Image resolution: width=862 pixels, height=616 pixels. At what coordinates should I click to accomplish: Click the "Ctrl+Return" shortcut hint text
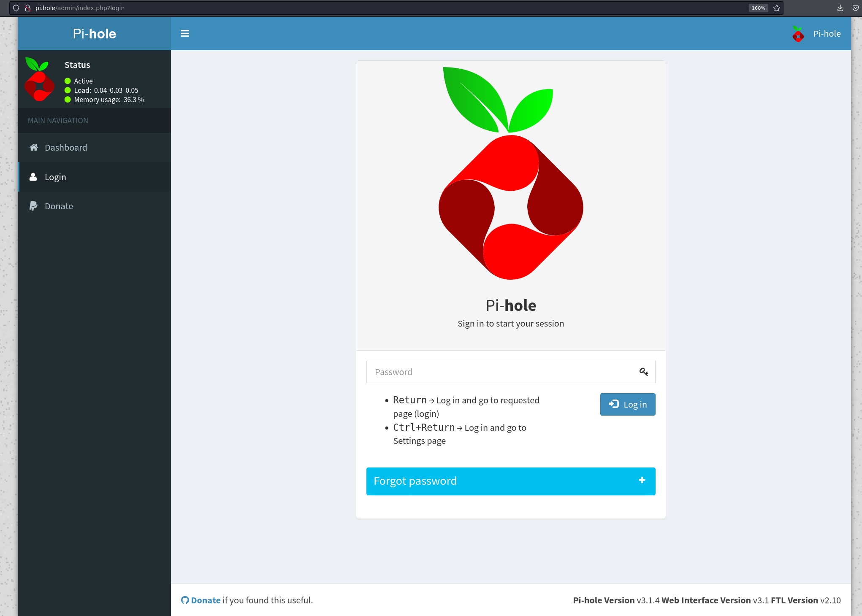[424, 427]
